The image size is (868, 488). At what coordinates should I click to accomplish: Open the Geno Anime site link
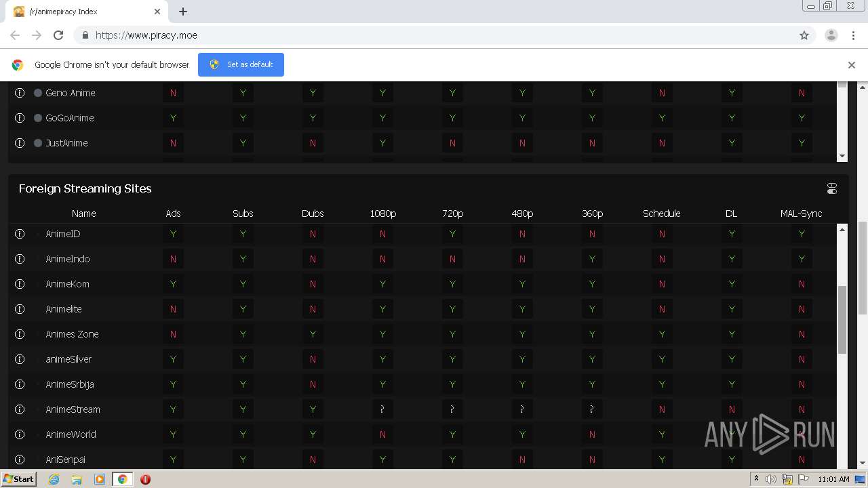71,93
